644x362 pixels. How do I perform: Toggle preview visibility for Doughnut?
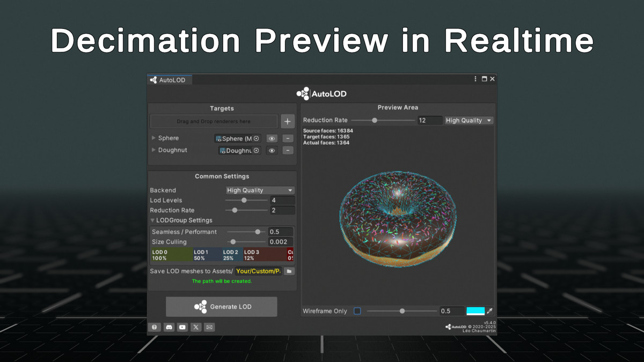point(272,151)
